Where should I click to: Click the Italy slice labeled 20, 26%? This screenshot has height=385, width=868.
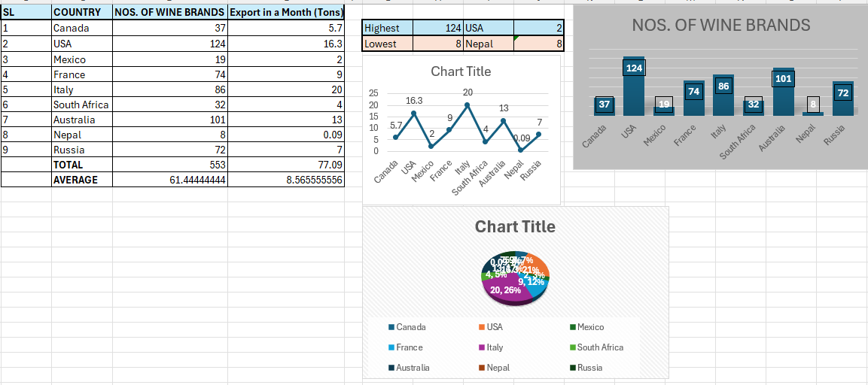tap(505, 289)
